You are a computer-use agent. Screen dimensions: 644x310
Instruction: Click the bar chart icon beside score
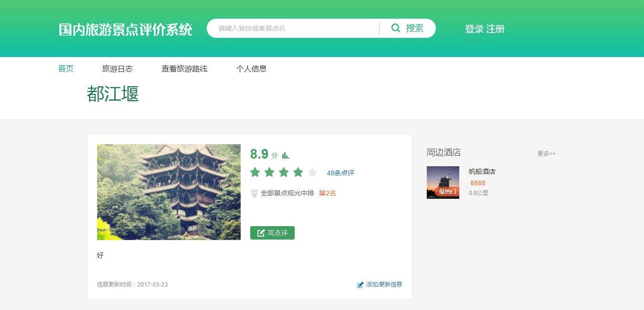pyautogui.click(x=286, y=155)
